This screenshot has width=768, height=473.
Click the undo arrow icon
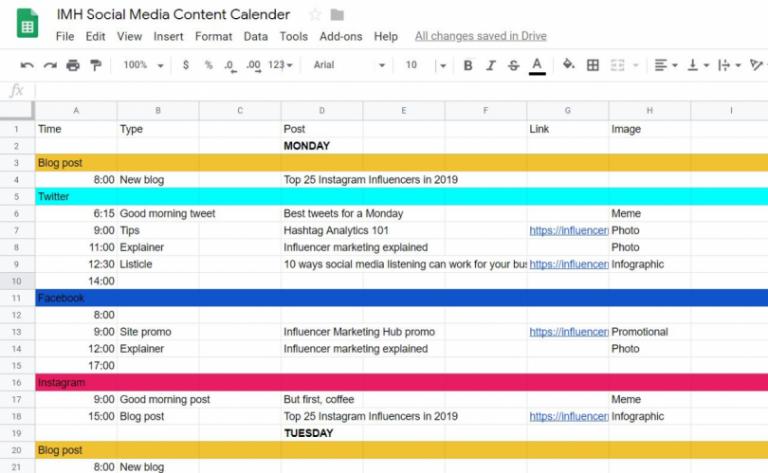point(27,65)
